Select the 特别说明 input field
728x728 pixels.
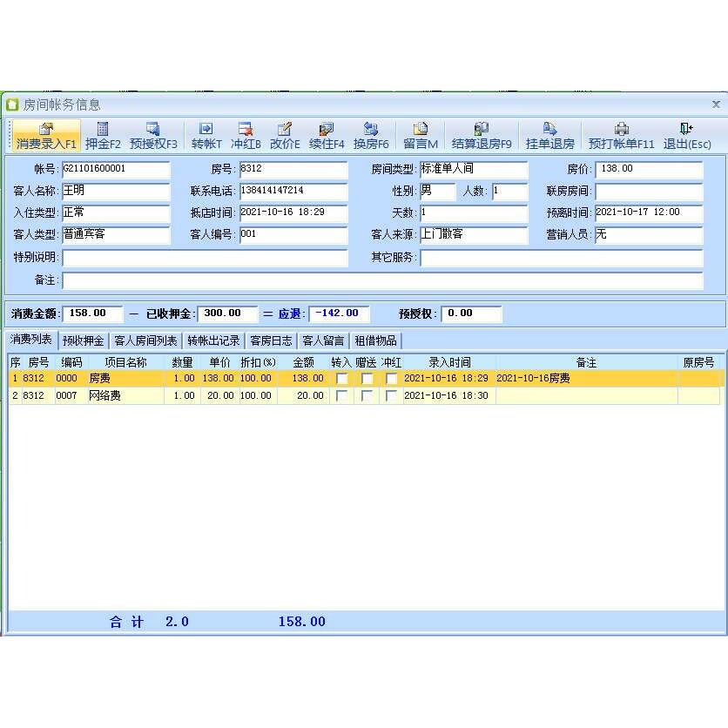[205, 258]
